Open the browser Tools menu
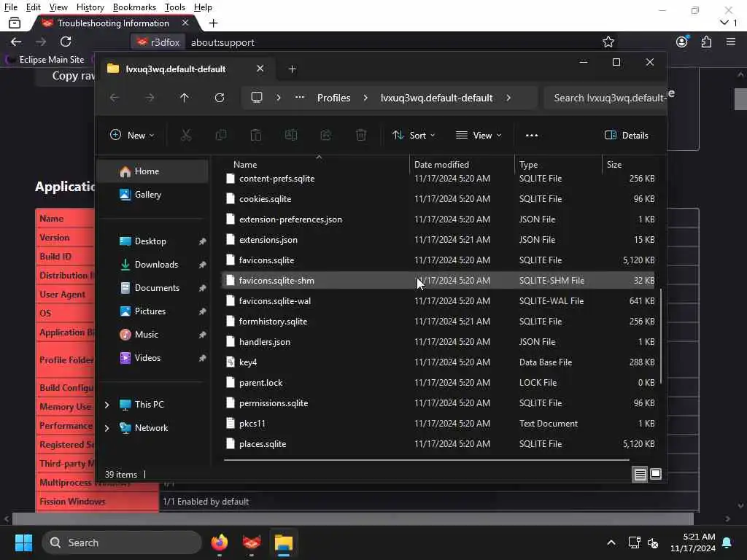The height and width of the screenshot is (560, 747). pos(175,7)
